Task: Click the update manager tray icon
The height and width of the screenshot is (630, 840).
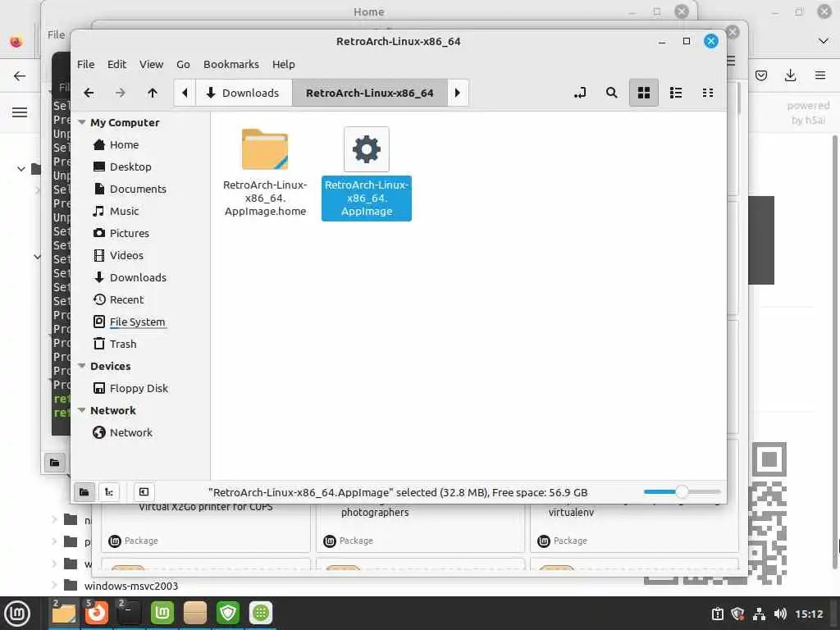Action: coord(717,614)
